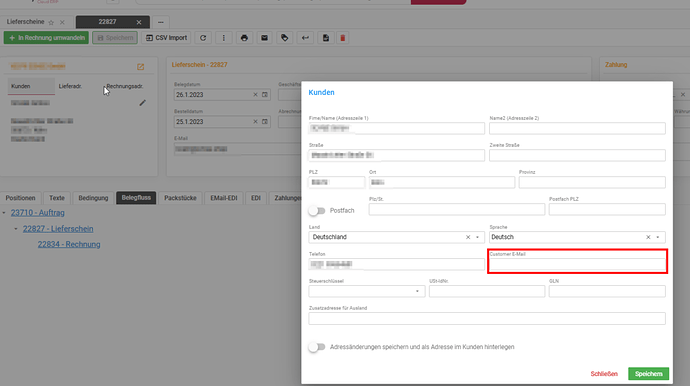Toggle saving address changes to customer
690x386 pixels.
317,347
